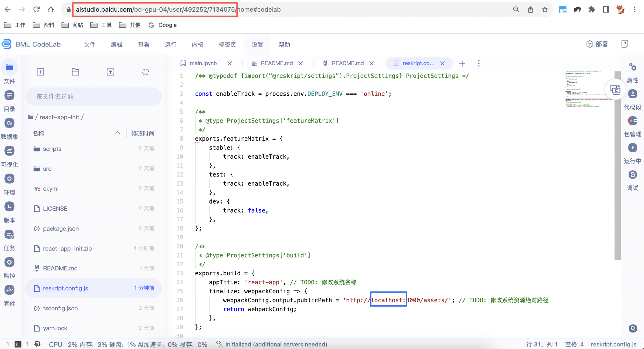Open the 内核 menu
The width and height of the screenshot is (644, 349).
(x=197, y=45)
